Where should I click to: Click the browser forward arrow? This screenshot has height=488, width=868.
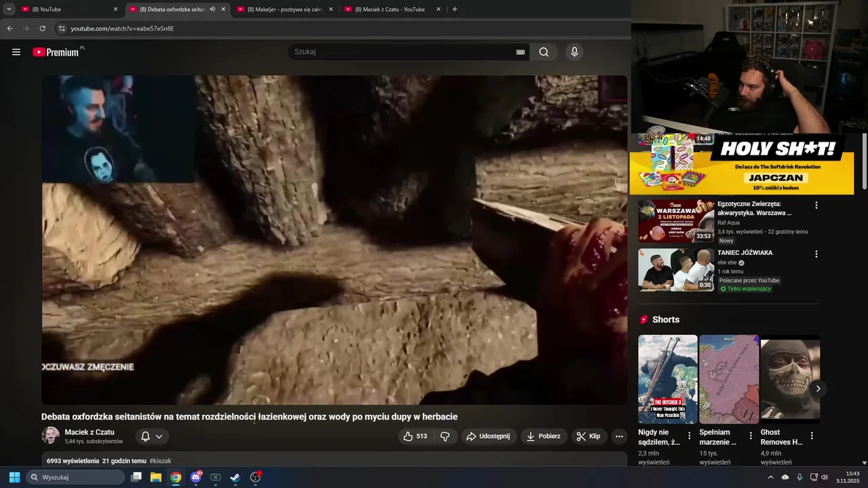click(x=26, y=28)
